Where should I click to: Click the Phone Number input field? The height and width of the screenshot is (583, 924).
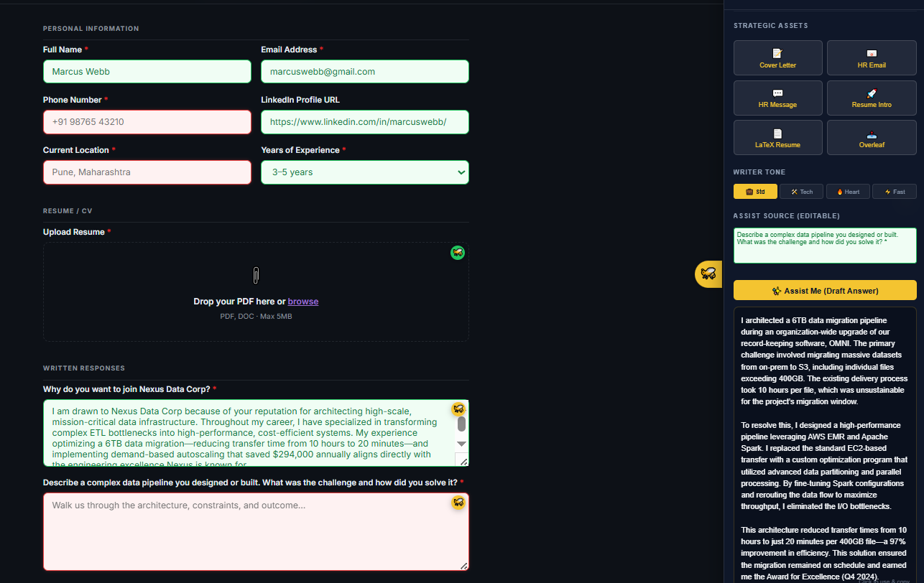point(147,122)
